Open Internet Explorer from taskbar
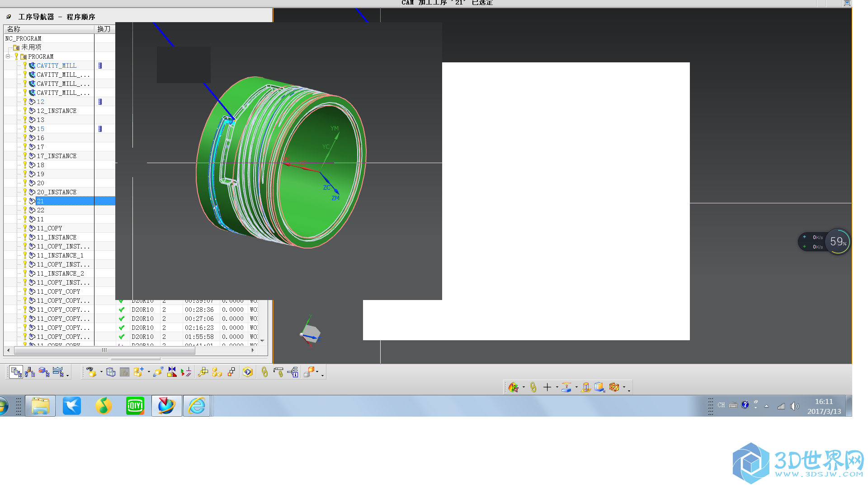 click(x=197, y=406)
